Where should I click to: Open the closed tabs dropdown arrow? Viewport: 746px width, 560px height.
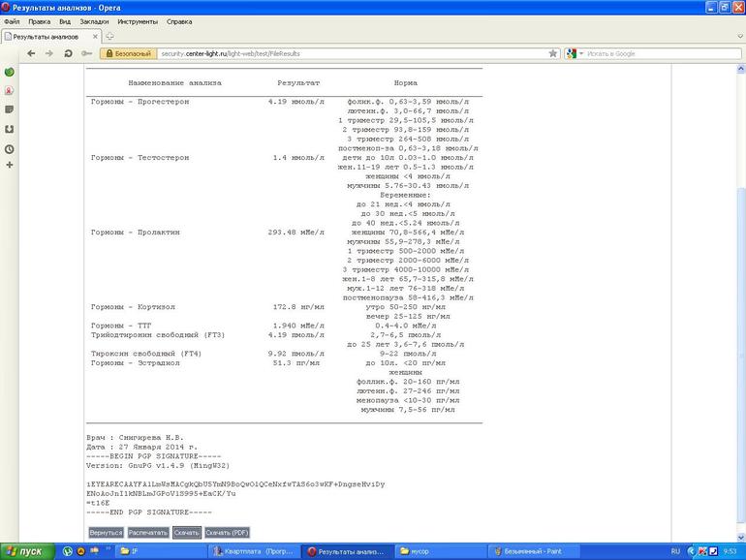click(740, 36)
